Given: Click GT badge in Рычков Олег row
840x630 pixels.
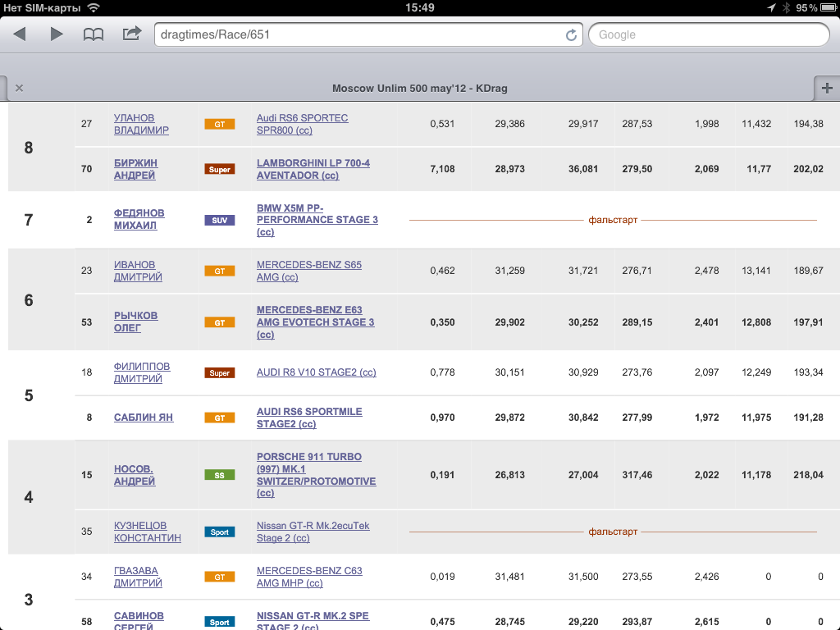Looking at the screenshot, I should pyautogui.click(x=220, y=322).
